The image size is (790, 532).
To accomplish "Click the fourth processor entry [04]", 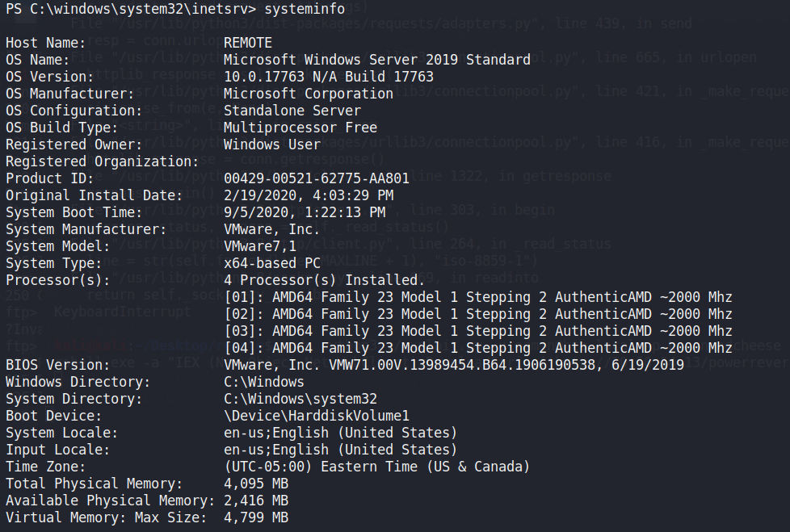I will pyautogui.click(x=477, y=348).
